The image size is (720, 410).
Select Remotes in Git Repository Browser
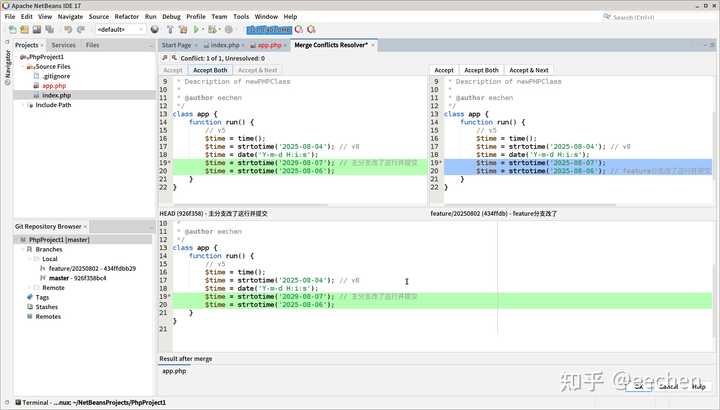(x=48, y=317)
